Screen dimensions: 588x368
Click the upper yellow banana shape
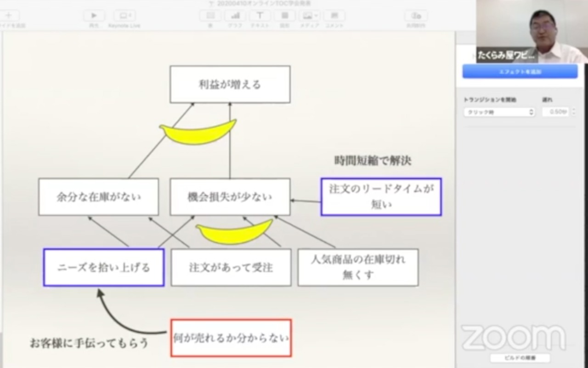point(198,132)
